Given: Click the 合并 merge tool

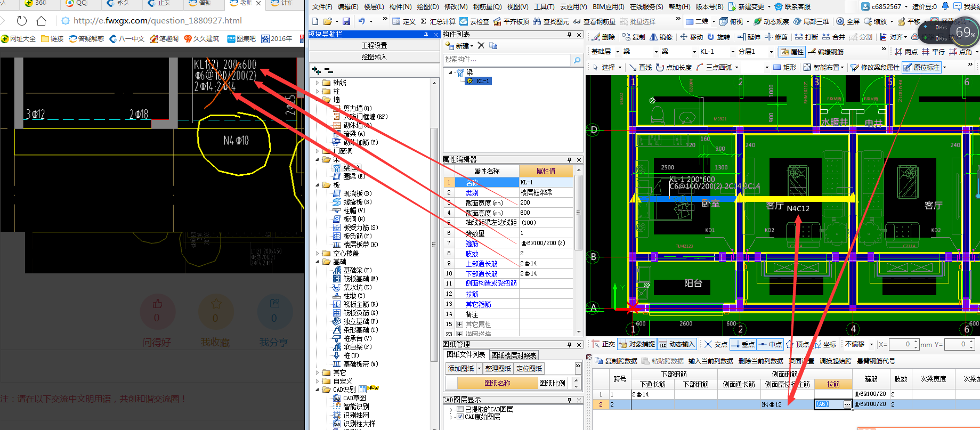Looking at the screenshot, I should coord(833,37).
